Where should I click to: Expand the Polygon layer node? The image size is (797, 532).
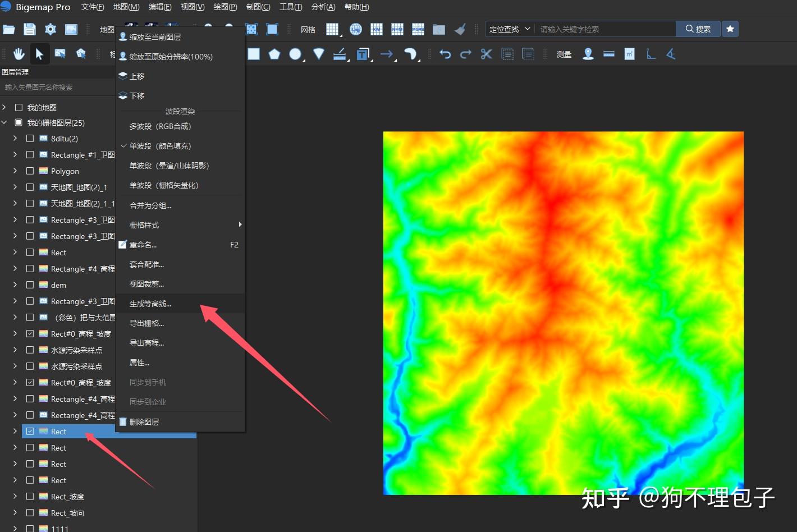15,171
